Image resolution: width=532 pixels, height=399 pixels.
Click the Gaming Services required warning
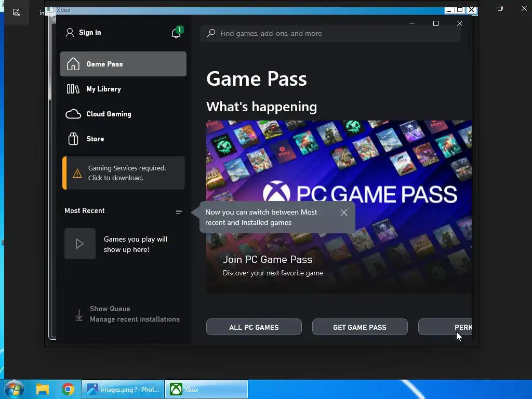(124, 173)
